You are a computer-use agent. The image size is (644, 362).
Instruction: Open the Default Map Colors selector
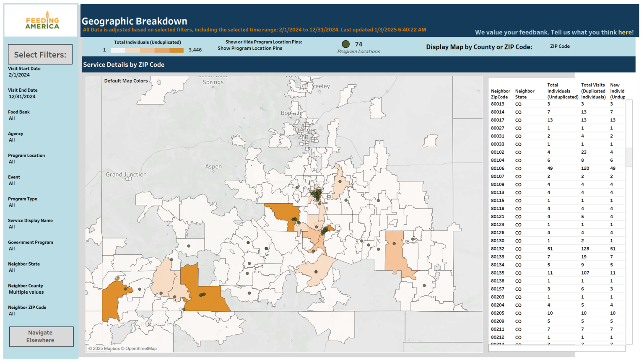(125, 80)
